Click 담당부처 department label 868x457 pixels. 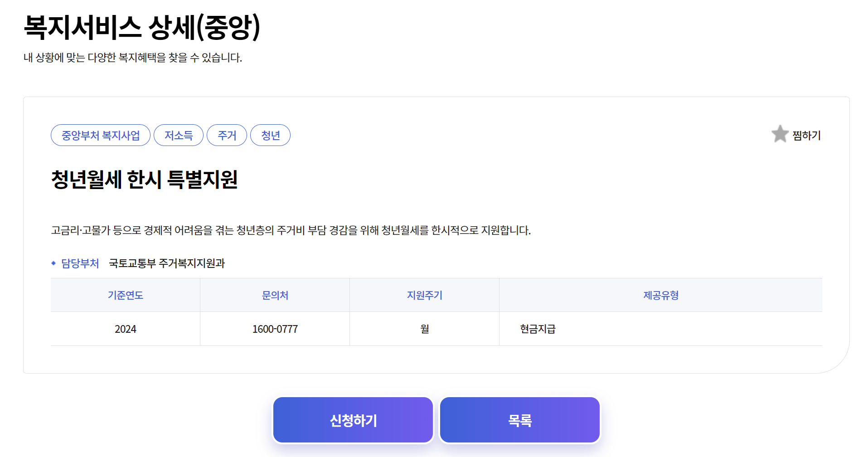(x=80, y=263)
